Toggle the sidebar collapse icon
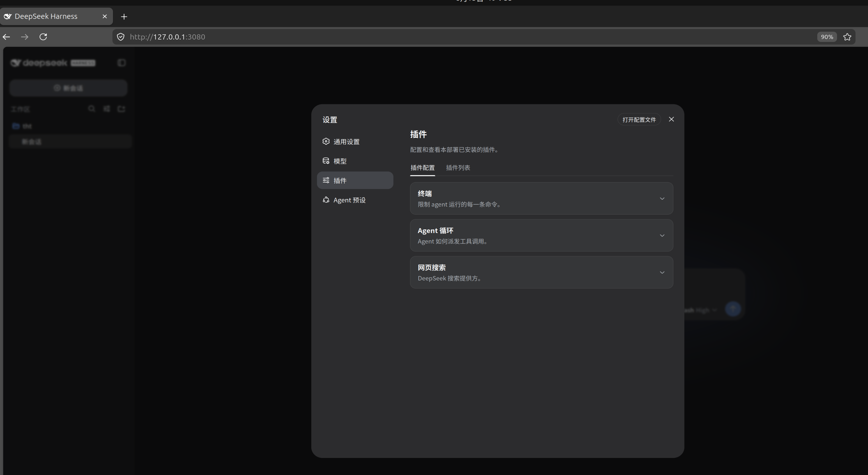Image resolution: width=868 pixels, height=475 pixels. click(122, 63)
